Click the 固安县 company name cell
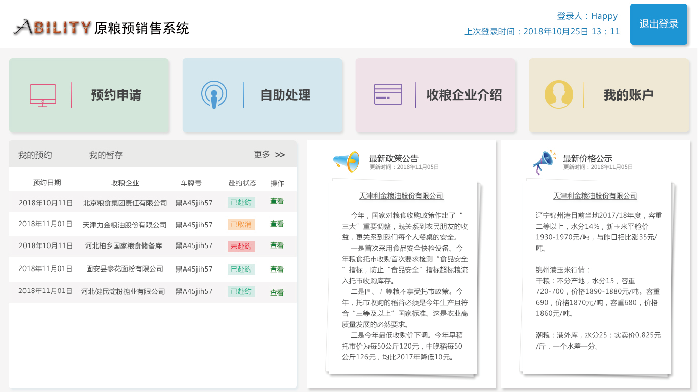This screenshot has width=698, height=392. [x=125, y=269]
